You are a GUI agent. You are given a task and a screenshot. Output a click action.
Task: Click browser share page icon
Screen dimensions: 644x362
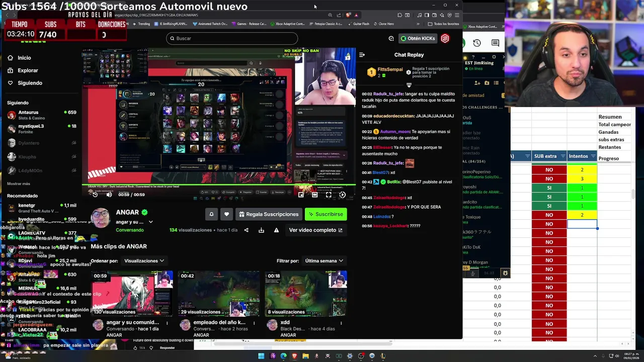(339, 15)
